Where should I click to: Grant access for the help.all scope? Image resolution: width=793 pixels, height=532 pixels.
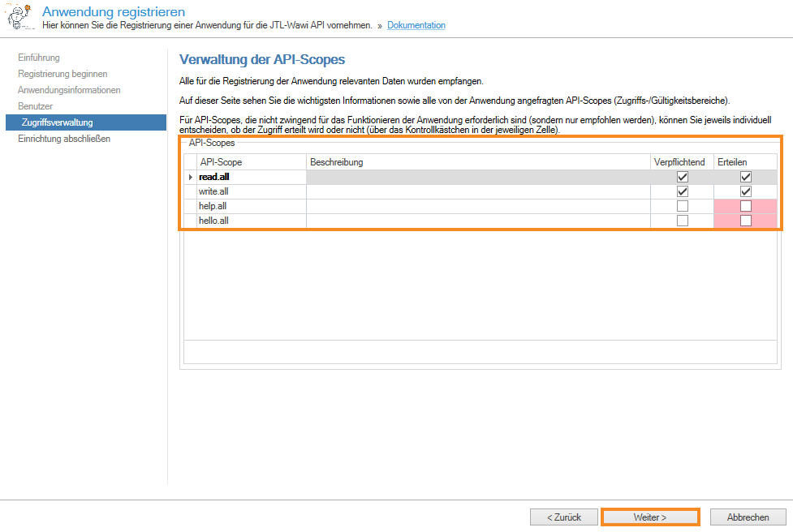click(745, 206)
